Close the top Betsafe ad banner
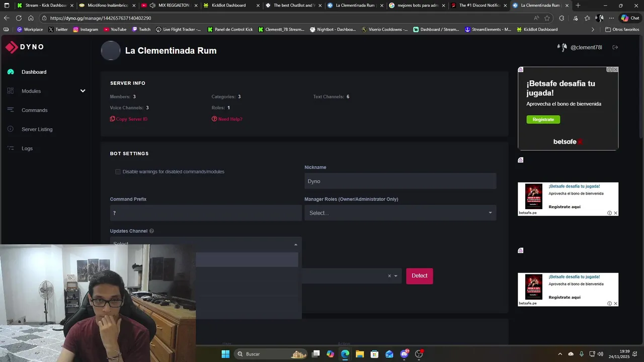 [x=615, y=70]
